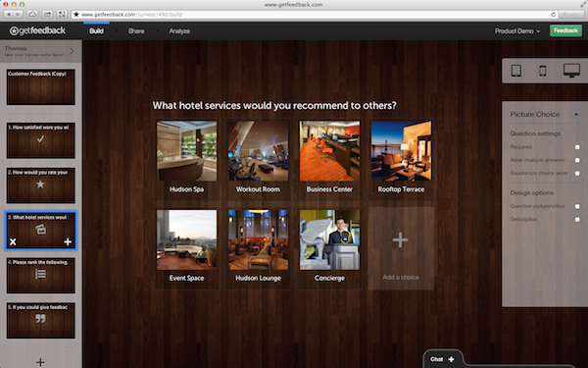Select Event Space picture
The height and width of the screenshot is (368, 588).
(x=187, y=239)
